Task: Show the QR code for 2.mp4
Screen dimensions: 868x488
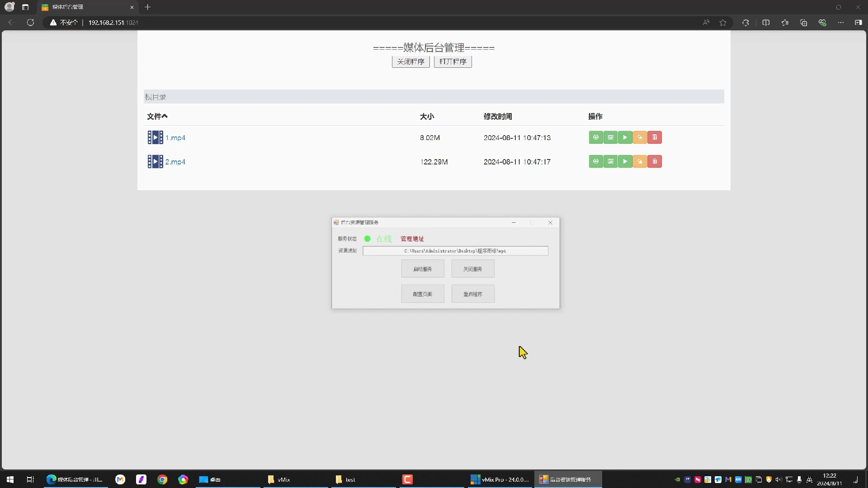Action: 610,161
